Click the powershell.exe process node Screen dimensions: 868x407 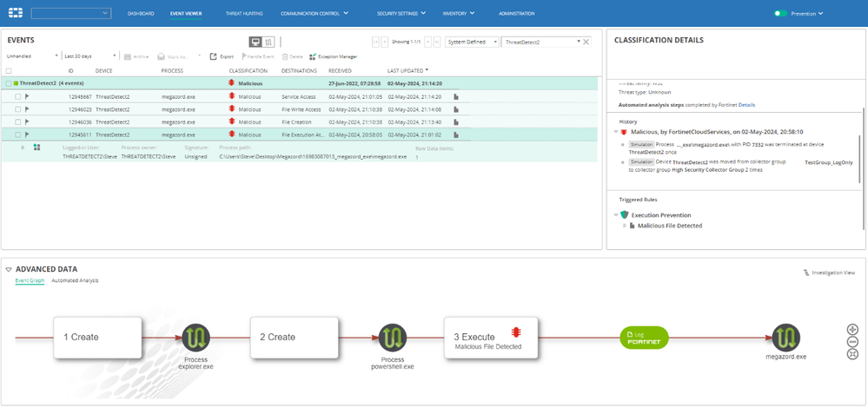click(393, 338)
